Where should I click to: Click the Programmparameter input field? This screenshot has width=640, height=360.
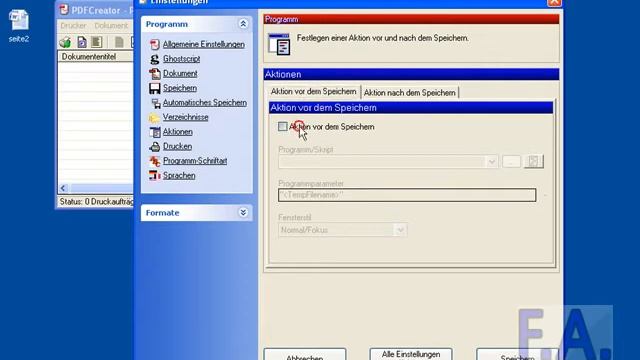coord(407,195)
